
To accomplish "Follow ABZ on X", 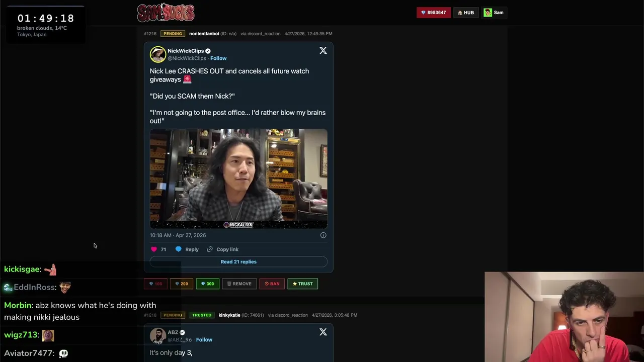I will [x=204, y=340].
